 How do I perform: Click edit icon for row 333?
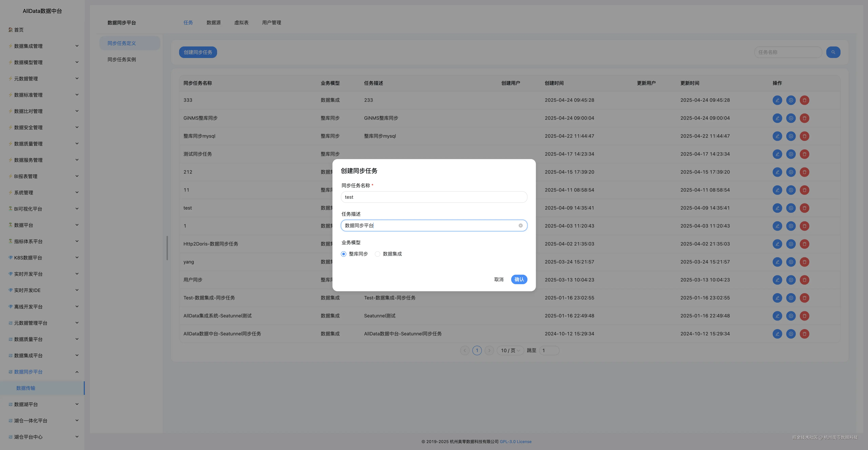[x=777, y=100]
